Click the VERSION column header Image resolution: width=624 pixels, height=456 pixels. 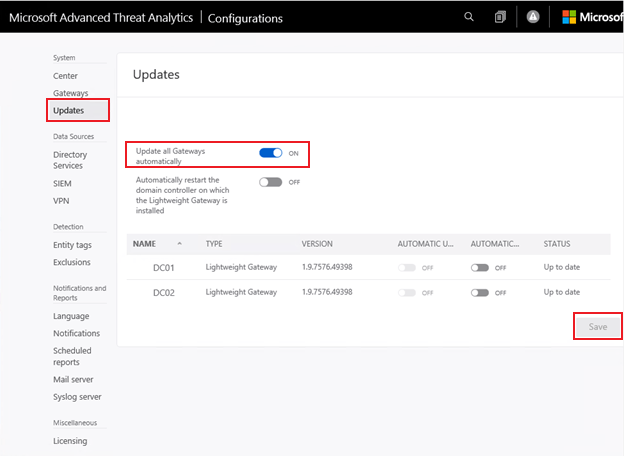coord(317,244)
